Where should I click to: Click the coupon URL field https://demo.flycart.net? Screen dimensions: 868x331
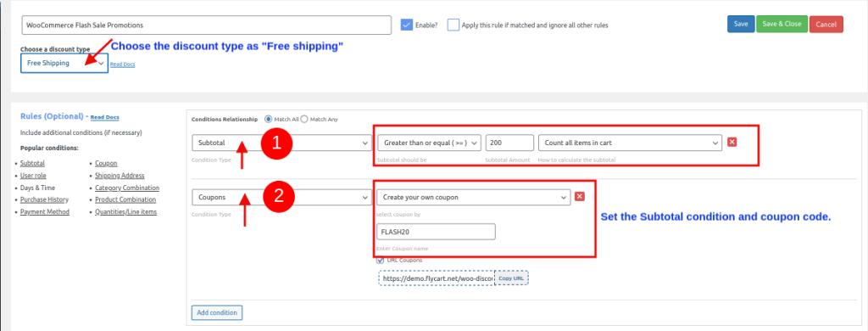pos(437,278)
